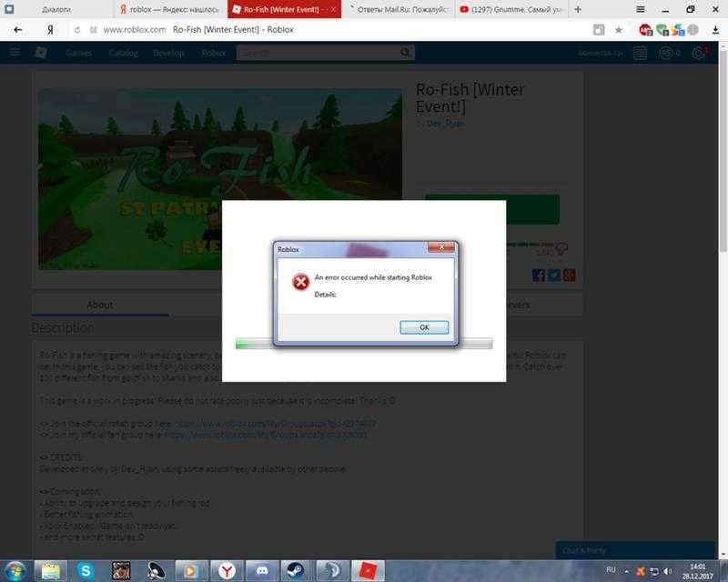The image size is (728, 582).
Task: Open the Roblox hamburger side menu
Action: (15, 52)
